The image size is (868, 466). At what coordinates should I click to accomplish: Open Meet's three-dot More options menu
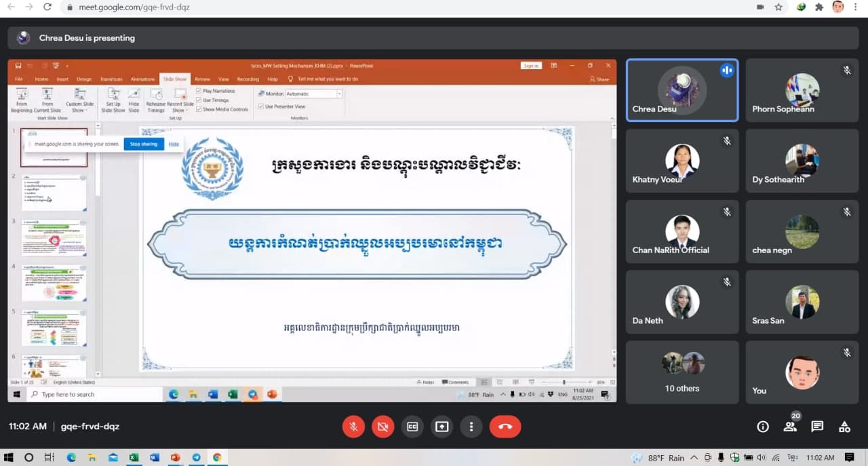471,427
